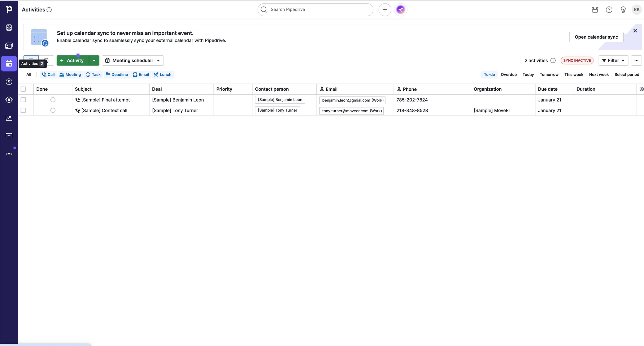Click phone number 218-348-8528

click(412, 110)
